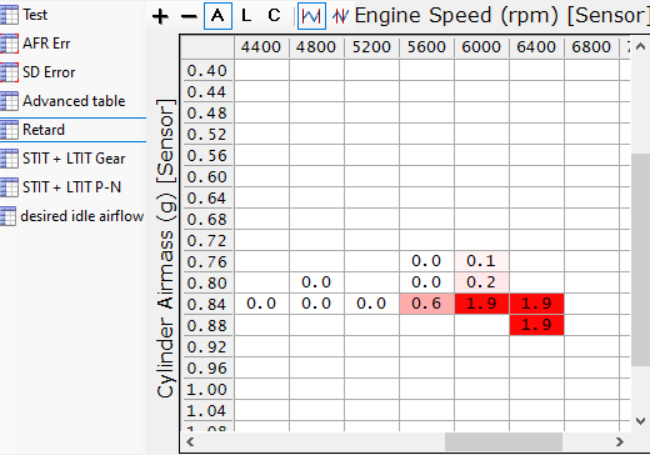Screen dimensions: 650x455
Task: Select the 0.88 airmass row header
Action: pyautogui.click(x=207, y=326)
